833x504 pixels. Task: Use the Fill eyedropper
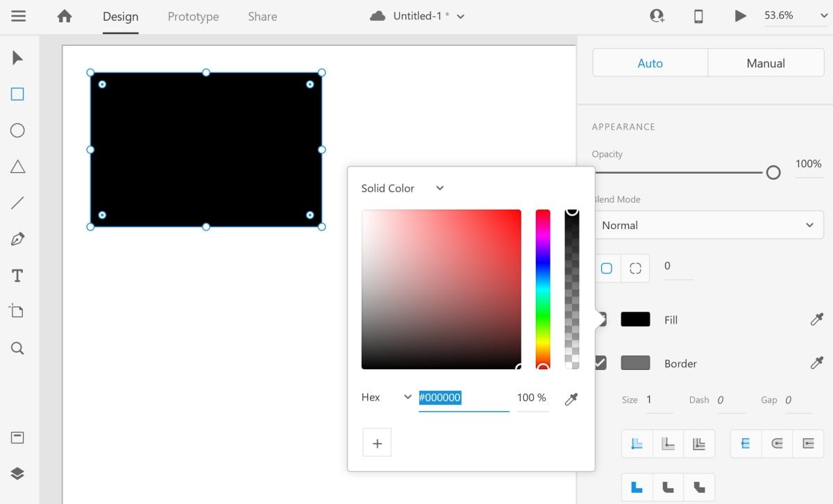(x=817, y=319)
